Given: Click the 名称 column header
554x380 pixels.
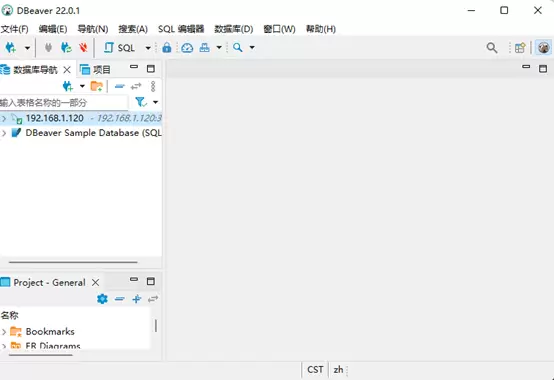Looking at the screenshot, I should click(x=10, y=315).
